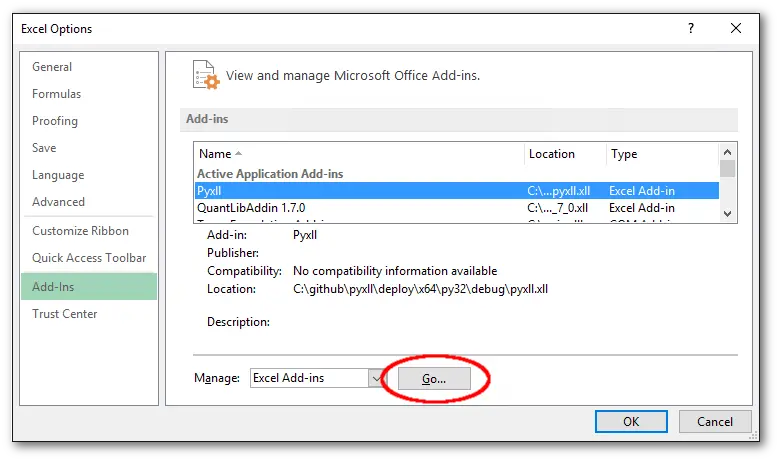Open the General options category

[x=52, y=67]
